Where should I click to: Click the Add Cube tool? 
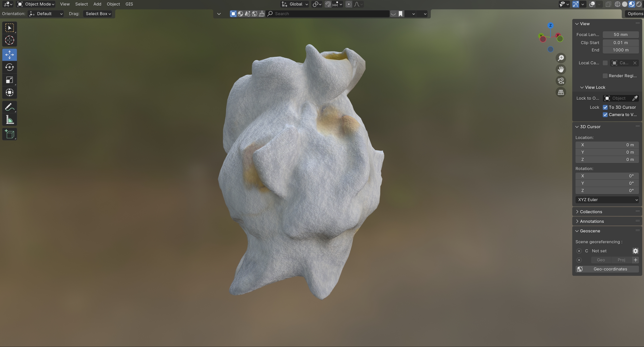pyautogui.click(x=10, y=134)
